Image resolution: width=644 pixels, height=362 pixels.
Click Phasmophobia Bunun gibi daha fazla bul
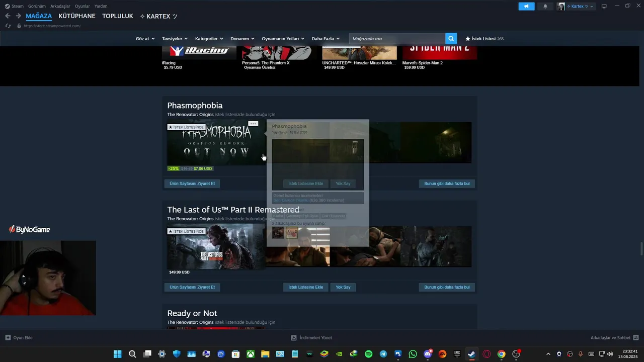point(447,184)
